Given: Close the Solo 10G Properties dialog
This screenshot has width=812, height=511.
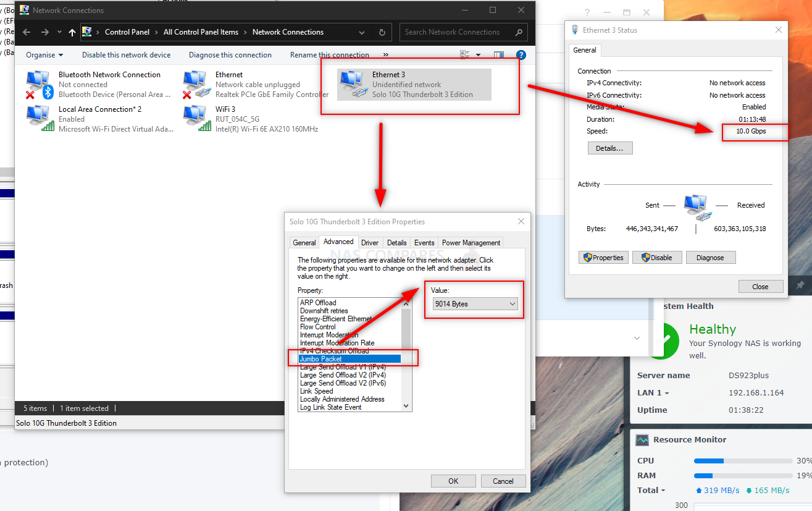Looking at the screenshot, I should click(x=521, y=221).
